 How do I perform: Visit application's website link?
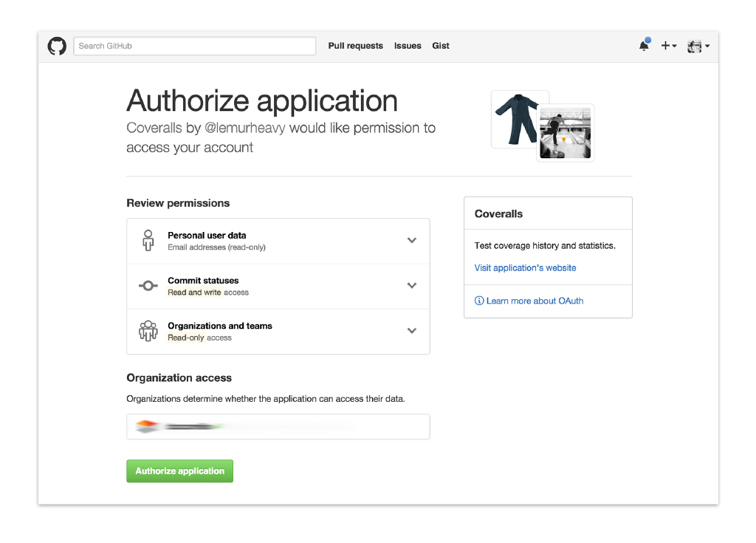click(525, 268)
